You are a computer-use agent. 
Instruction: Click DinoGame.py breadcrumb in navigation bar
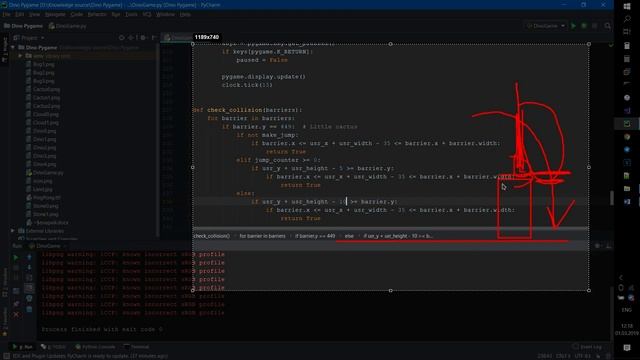tap(68, 26)
